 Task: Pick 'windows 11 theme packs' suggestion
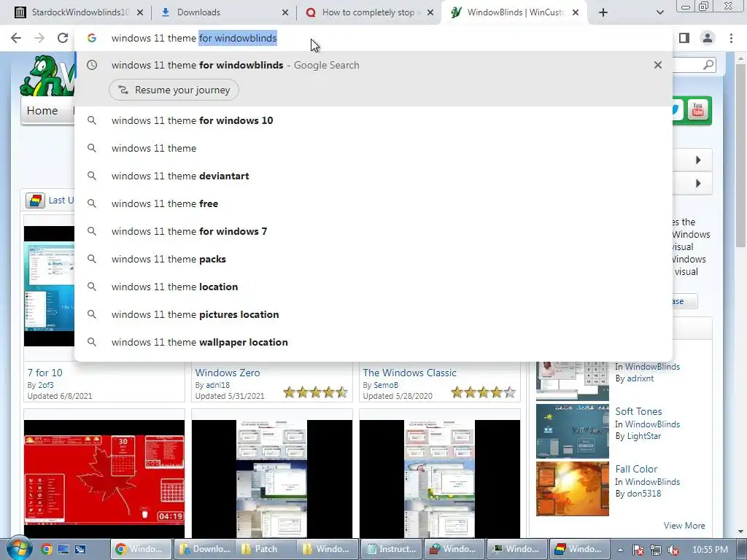point(373,259)
